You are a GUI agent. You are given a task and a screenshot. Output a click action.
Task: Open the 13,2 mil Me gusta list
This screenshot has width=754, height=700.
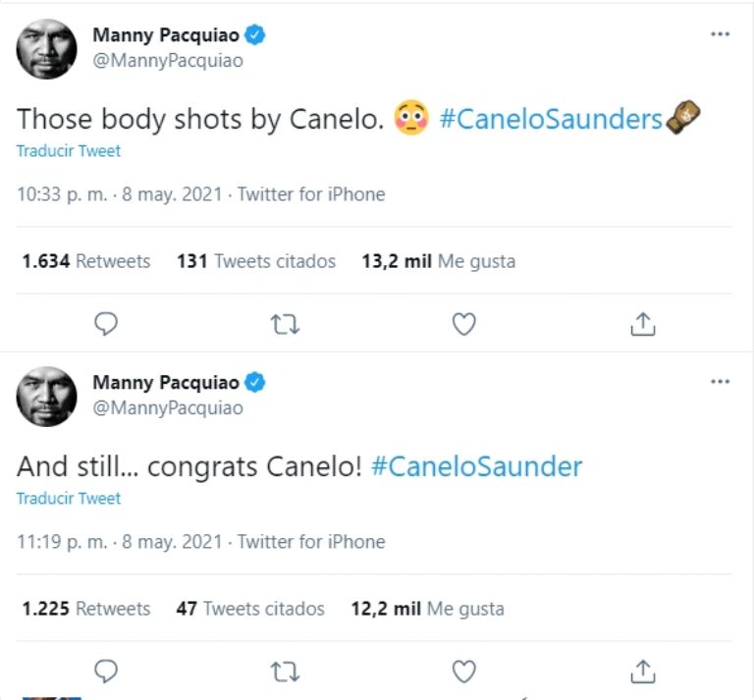pos(438,261)
